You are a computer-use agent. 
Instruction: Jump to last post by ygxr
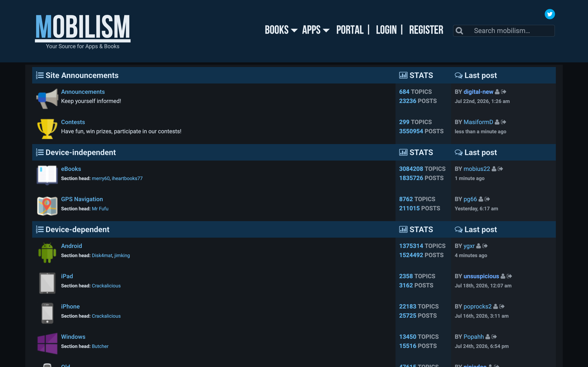click(485, 246)
